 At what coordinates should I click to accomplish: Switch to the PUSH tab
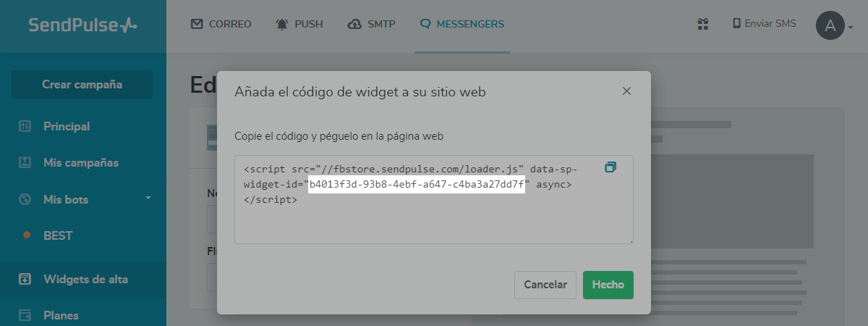tap(299, 24)
